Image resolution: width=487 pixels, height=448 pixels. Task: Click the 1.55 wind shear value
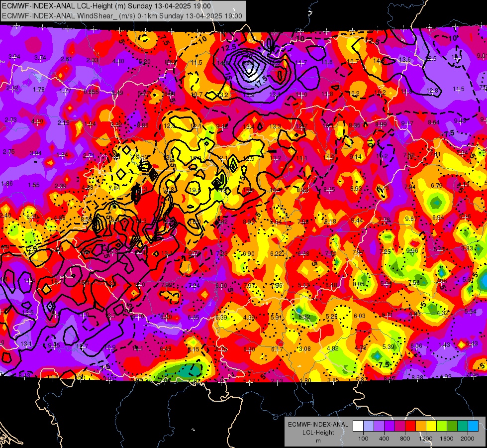click(x=34, y=185)
